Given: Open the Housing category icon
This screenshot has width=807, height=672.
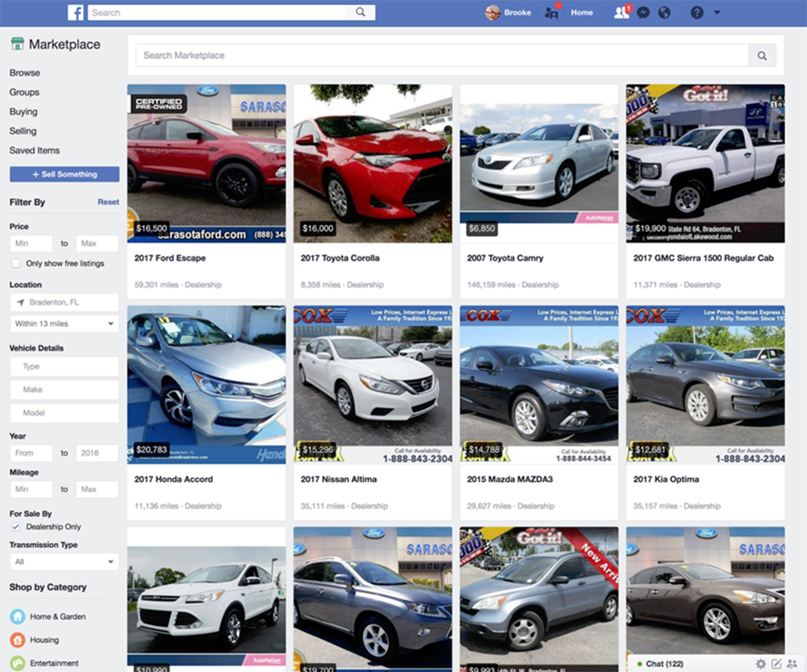Looking at the screenshot, I should pos(18,640).
